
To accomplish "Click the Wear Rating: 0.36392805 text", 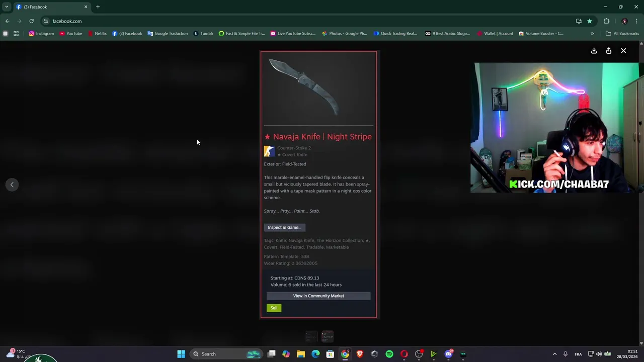I will coord(291,263).
